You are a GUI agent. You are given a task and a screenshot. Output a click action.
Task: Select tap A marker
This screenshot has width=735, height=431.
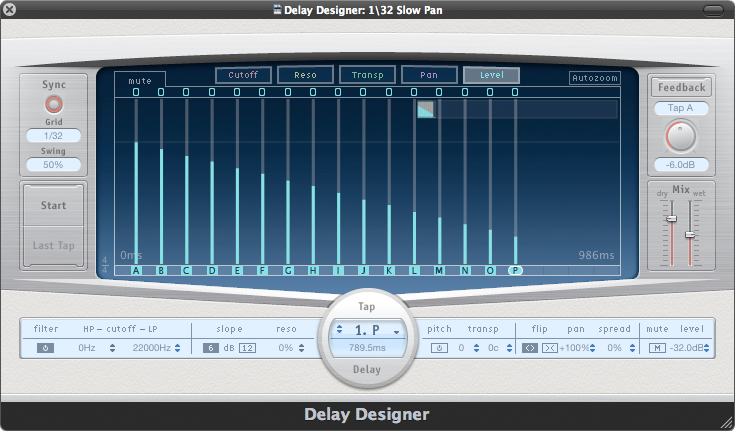(136, 271)
